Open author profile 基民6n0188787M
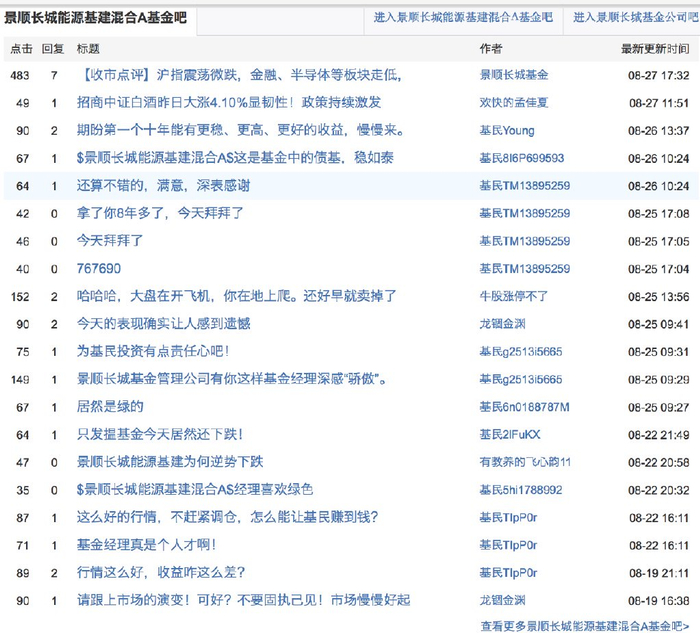The width and height of the screenshot is (700, 633). (525, 407)
